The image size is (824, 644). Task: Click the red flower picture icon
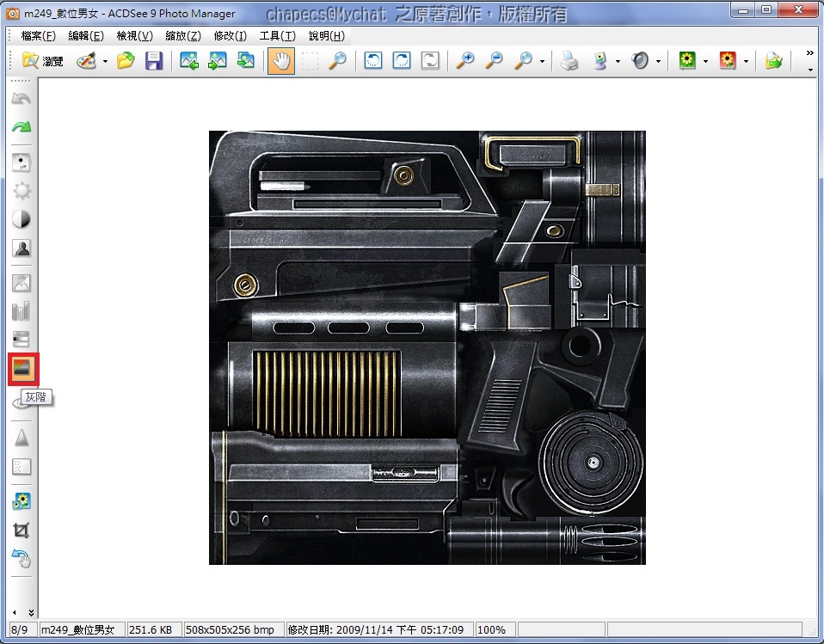728,61
